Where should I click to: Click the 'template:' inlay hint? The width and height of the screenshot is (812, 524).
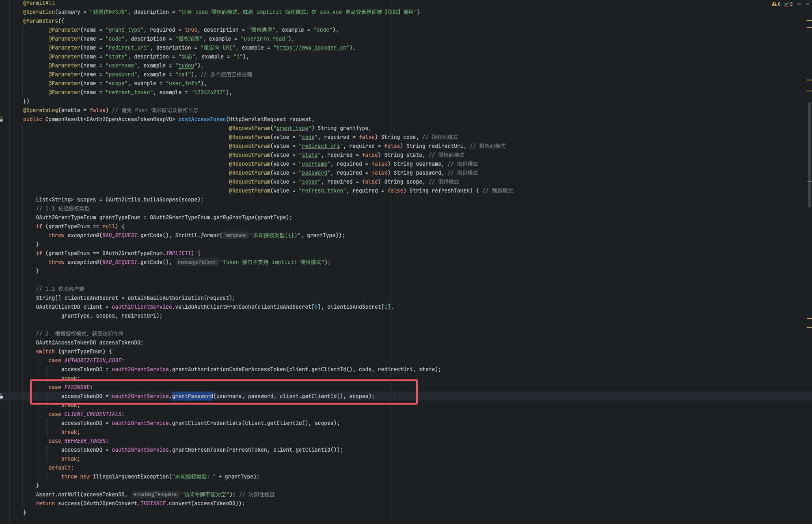(236, 236)
